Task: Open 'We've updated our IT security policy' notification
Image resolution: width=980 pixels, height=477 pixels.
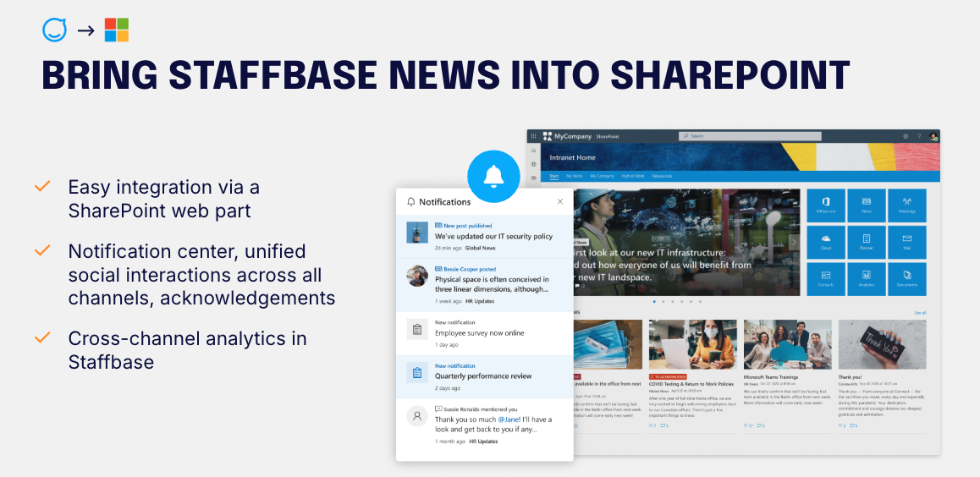Action: click(484, 237)
